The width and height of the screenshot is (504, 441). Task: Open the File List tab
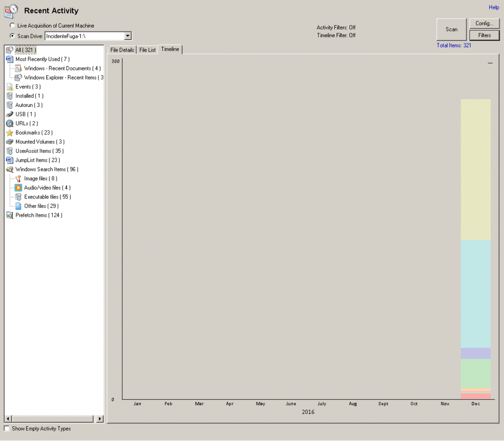pos(147,50)
